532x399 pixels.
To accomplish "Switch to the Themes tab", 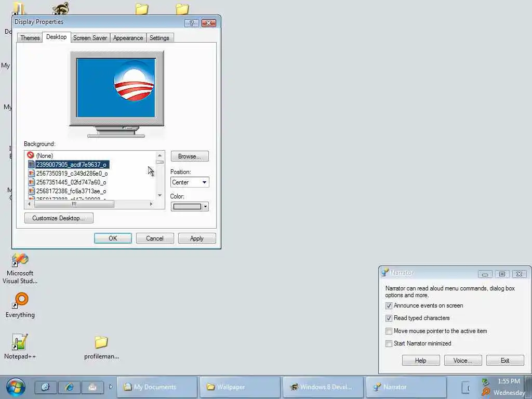I will click(x=30, y=37).
